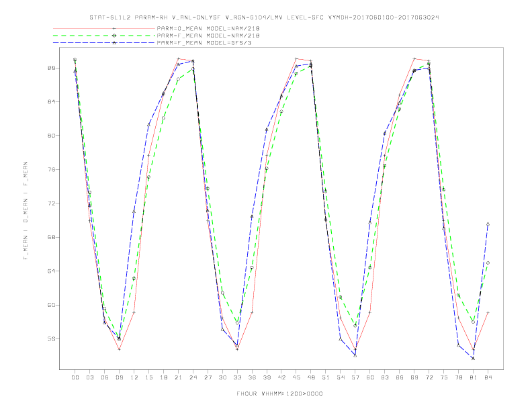Click x-axis forecast hour label 18
The width and height of the screenshot is (532, 411).
coord(163,377)
